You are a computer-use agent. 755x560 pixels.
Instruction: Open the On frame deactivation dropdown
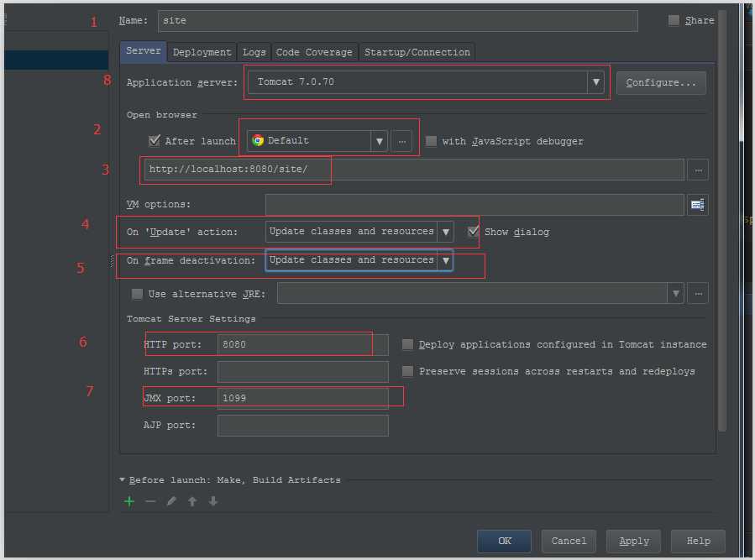(359, 260)
